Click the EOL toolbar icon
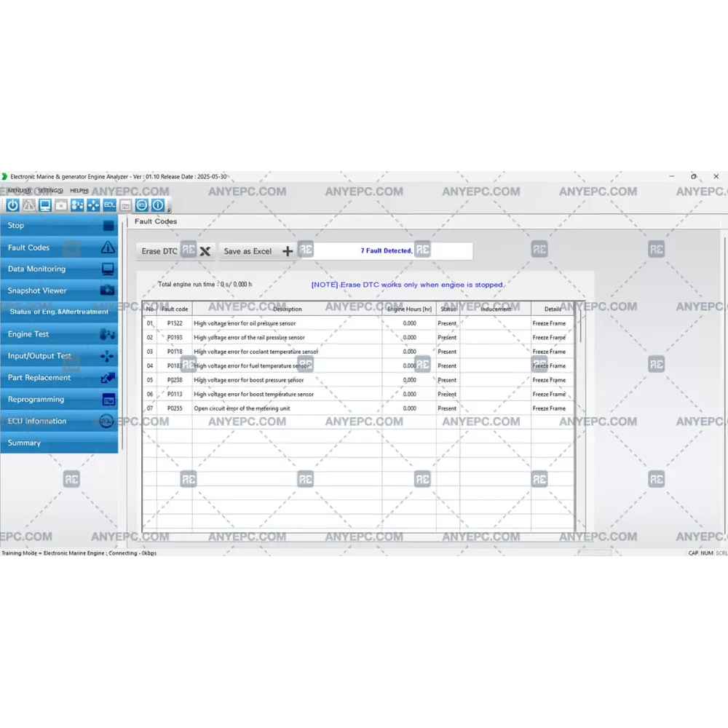The width and height of the screenshot is (728, 728). [x=109, y=205]
